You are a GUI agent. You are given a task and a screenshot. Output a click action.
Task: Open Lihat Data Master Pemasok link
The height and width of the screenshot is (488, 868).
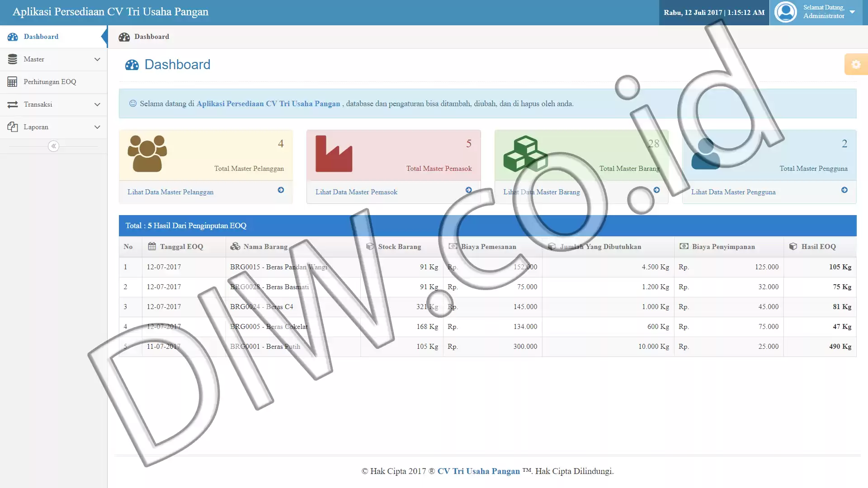click(356, 192)
